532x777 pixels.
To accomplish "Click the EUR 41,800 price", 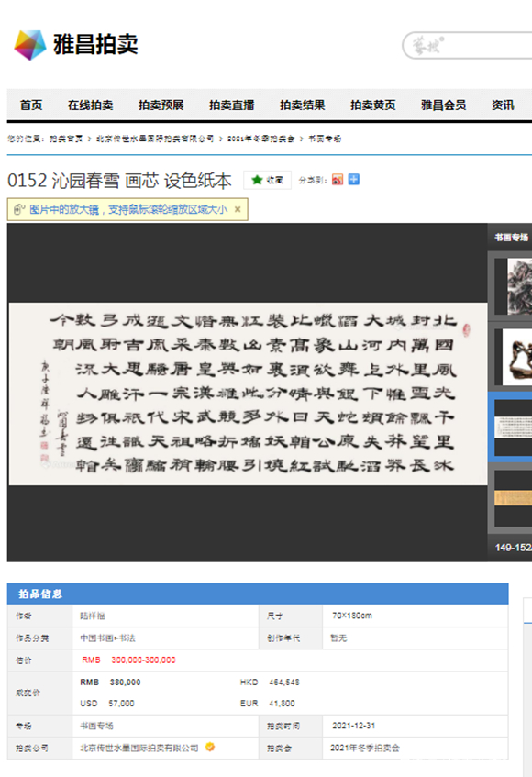I will point(268,704).
